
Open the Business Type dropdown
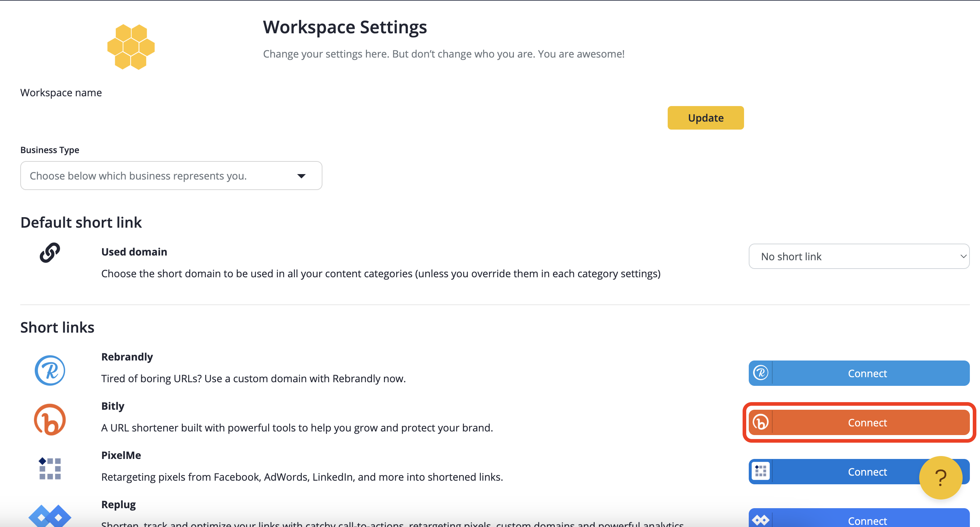coord(171,176)
